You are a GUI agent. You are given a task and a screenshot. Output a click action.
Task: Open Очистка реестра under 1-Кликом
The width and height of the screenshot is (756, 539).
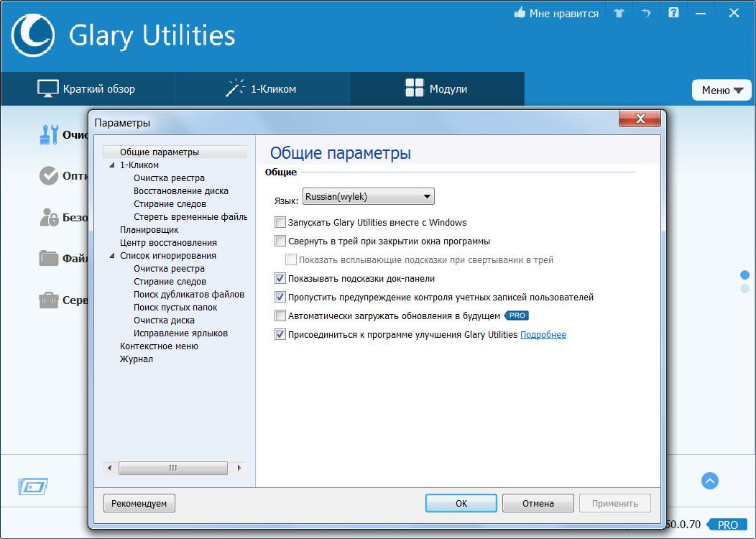click(169, 178)
